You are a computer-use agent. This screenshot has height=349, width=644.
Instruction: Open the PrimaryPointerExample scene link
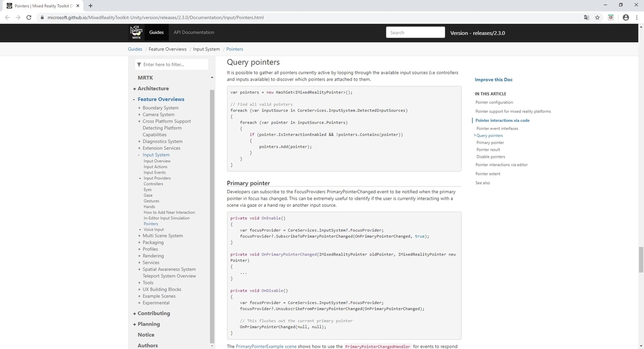(x=266, y=346)
